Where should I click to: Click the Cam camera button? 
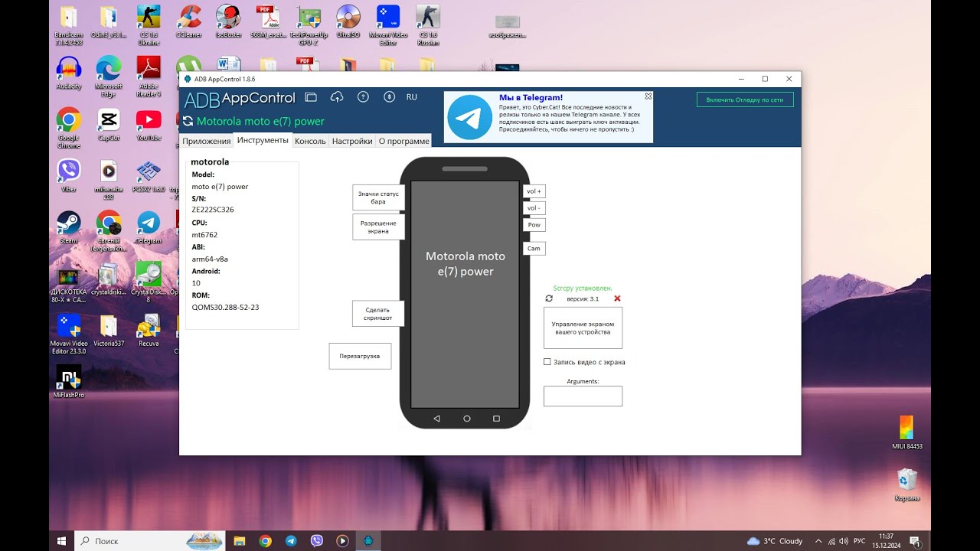(x=534, y=248)
